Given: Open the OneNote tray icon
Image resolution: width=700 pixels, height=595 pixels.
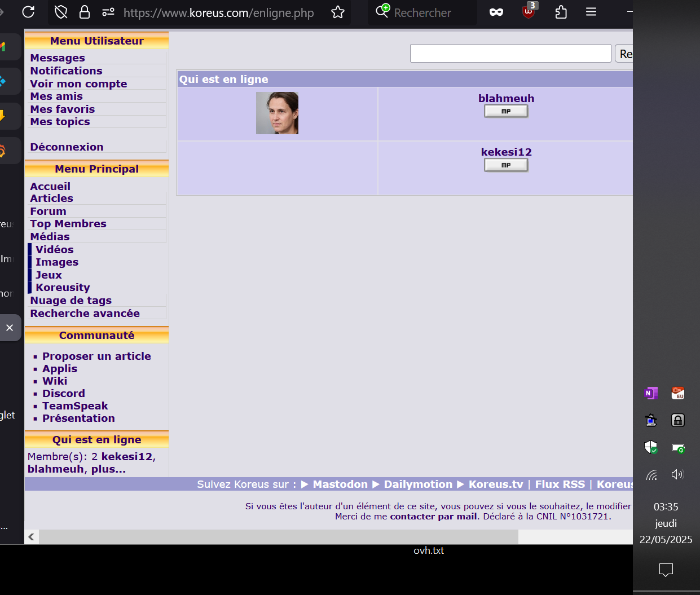Looking at the screenshot, I should click(x=651, y=393).
